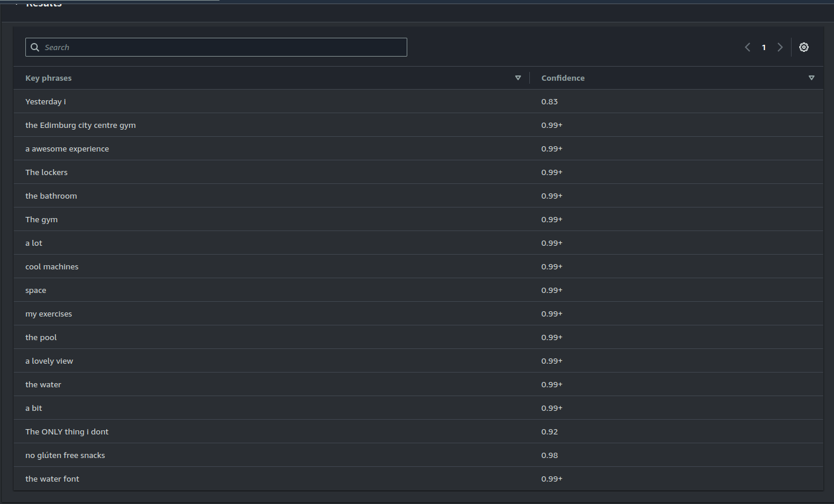Click the Confidence column header

[562, 77]
